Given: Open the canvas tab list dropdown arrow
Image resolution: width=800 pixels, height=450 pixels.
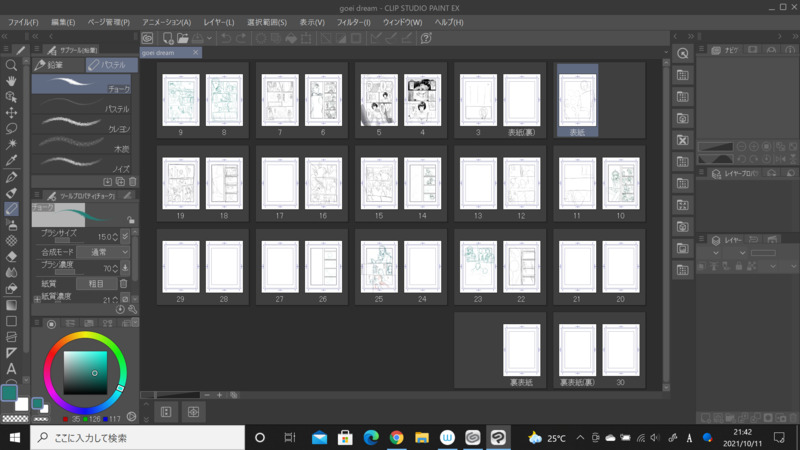Looking at the screenshot, I should pos(666,52).
